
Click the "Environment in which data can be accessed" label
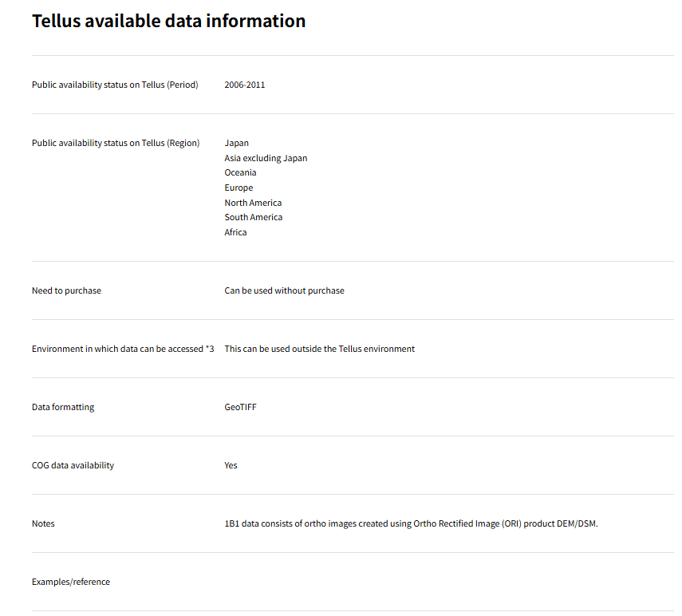tap(123, 349)
